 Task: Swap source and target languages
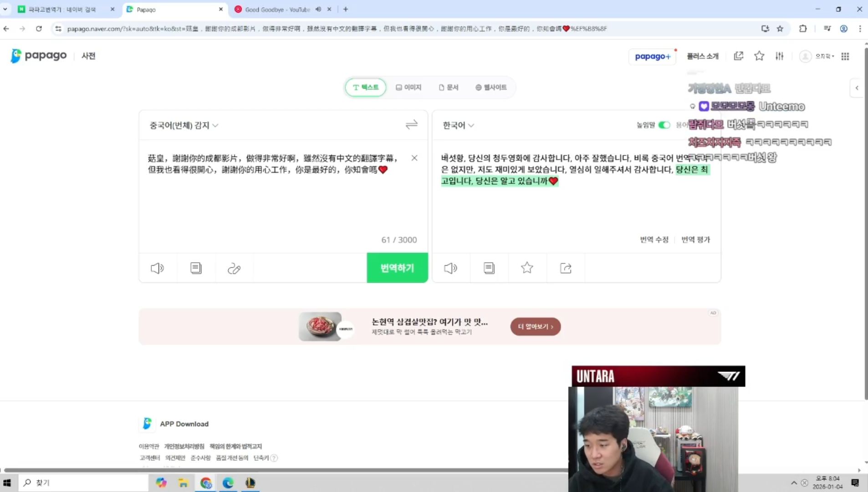coord(411,125)
